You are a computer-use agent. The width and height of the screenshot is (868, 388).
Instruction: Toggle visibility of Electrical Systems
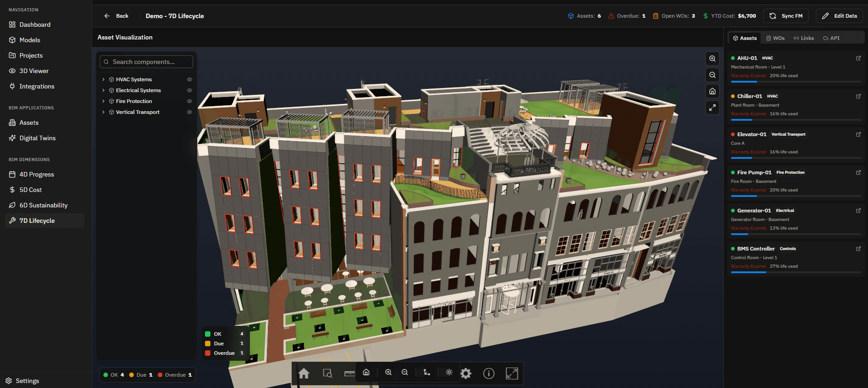tap(190, 90)
